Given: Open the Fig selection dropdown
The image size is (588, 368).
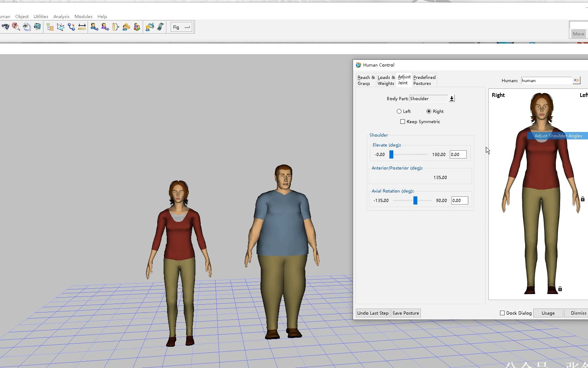Looking at the screenshot, I should click(x=182, y=27).
